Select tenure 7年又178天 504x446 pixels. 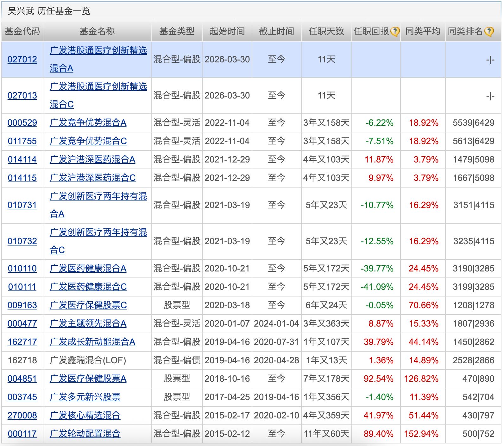pos(326,379)
